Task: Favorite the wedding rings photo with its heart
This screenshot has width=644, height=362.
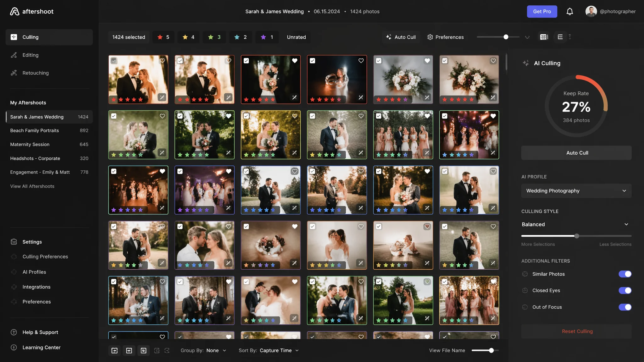Action: pyautogui.click(x=361, y=61)
